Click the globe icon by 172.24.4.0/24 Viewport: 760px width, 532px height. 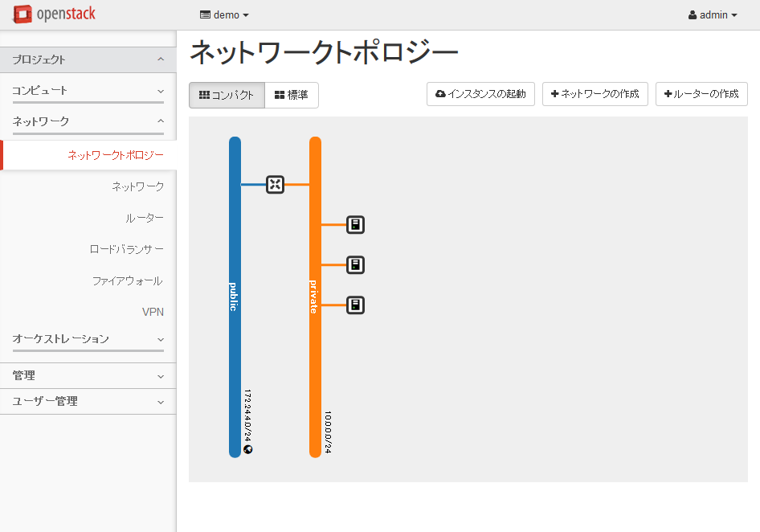pyautogui.click(x=248, y=449)
